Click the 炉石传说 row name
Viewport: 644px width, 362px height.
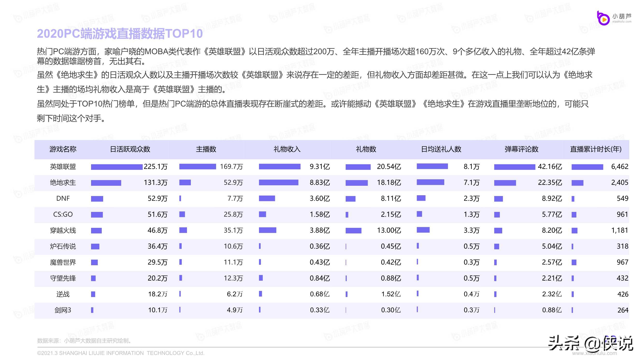tap(63, 246)
